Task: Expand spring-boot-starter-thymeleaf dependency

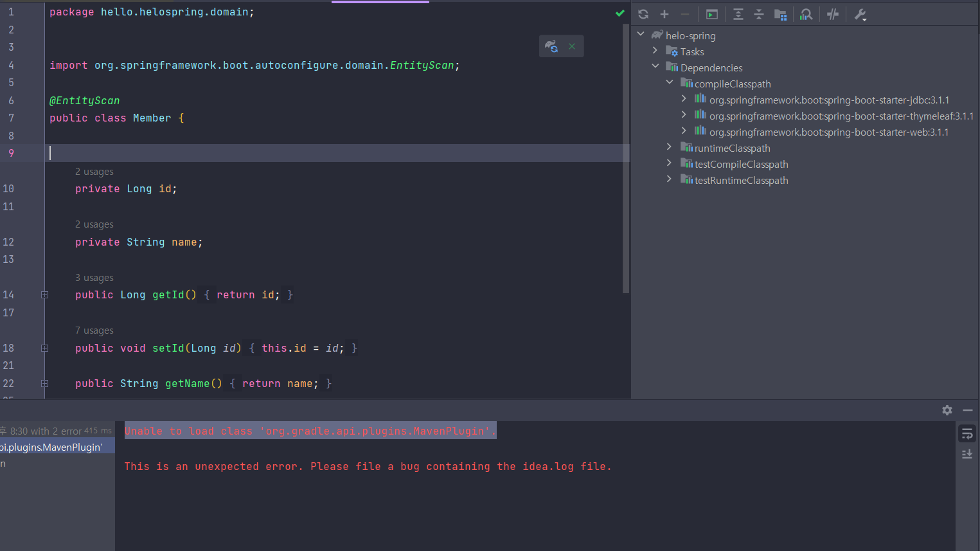Action: (x=684, y=114)
